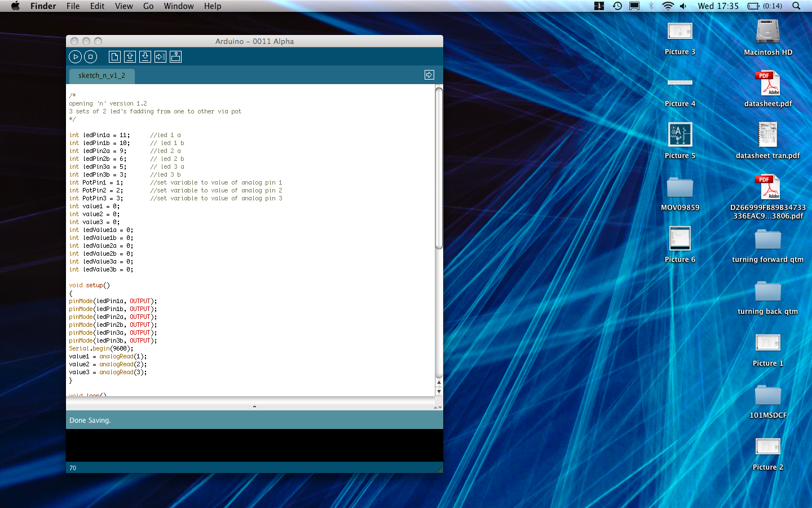This screenshot has width=812, height=508.
Task: Save the sketch with Save icon
Action: [x=145, y=56]
